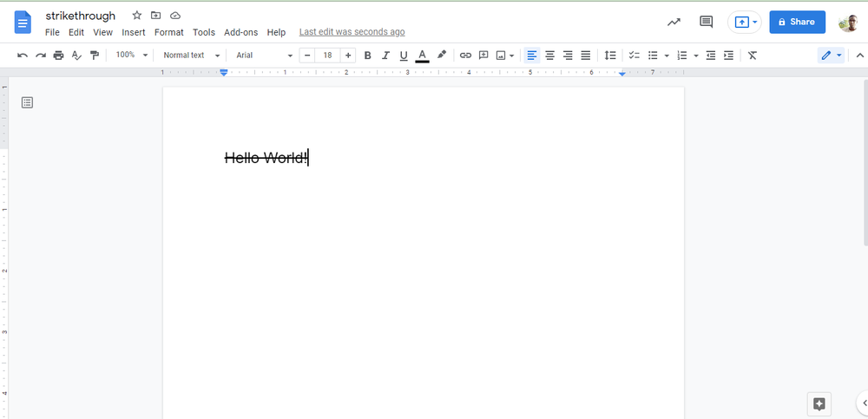Click the blue Share button
The image size is (868, 419).
click(x=797, y=22)
